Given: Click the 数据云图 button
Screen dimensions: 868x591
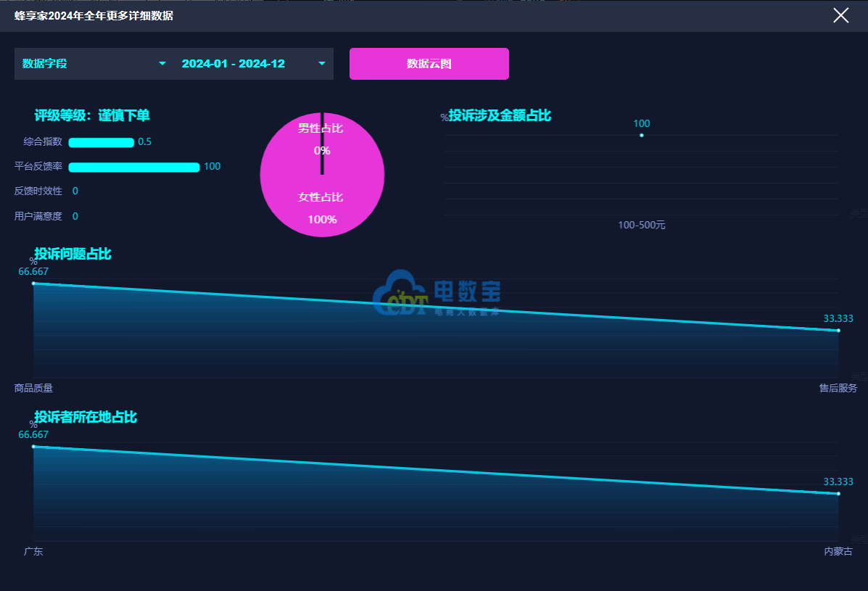Looking at the screenshot, I should pyautogui.click(x=429, y=64).
